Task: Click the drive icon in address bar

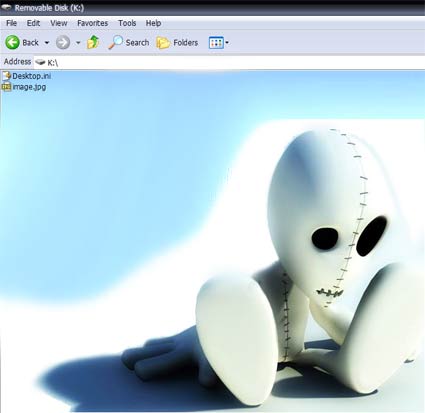Action: point(40,62)
